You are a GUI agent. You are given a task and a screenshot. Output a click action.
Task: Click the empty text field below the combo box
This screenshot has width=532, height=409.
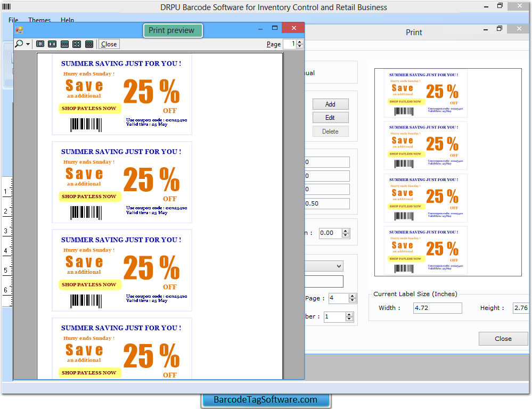[x=324, y=281]
